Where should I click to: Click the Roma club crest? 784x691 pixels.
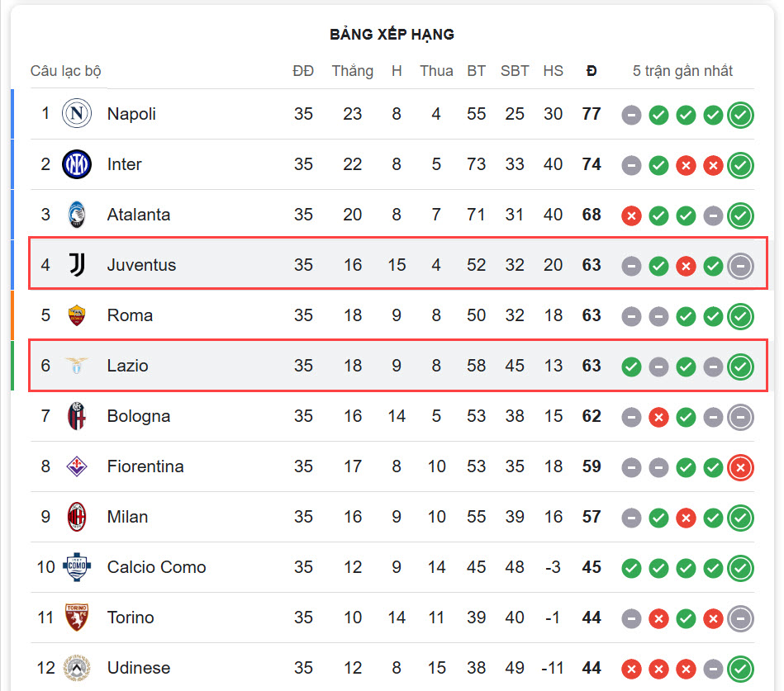[x=77, y=315]
